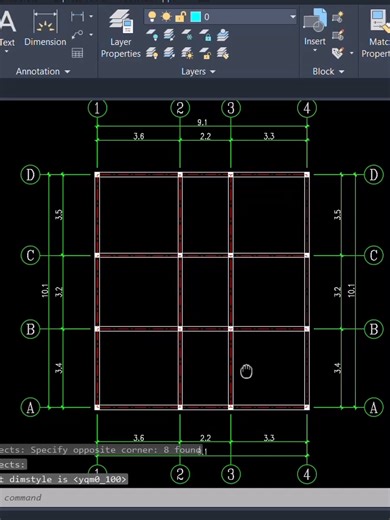The image size is (390, 520).
Task: Click the layer Off tool icon
Action: [152, 35]
